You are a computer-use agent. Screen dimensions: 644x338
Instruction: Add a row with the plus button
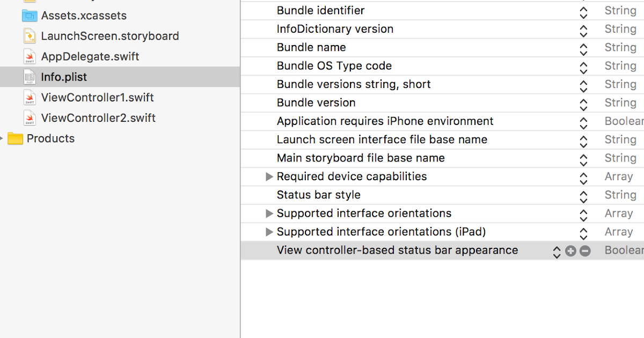tap(570, 251)
